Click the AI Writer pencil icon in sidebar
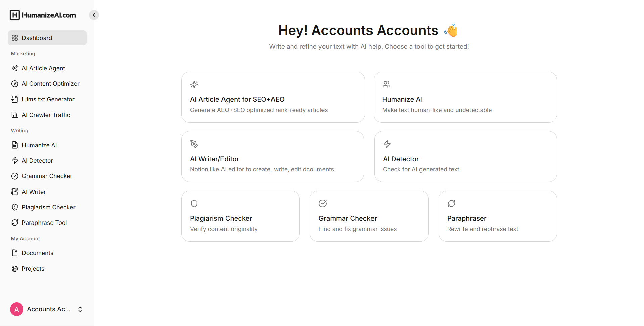Viewport: 644px width, 326px height. coord(15,192)
